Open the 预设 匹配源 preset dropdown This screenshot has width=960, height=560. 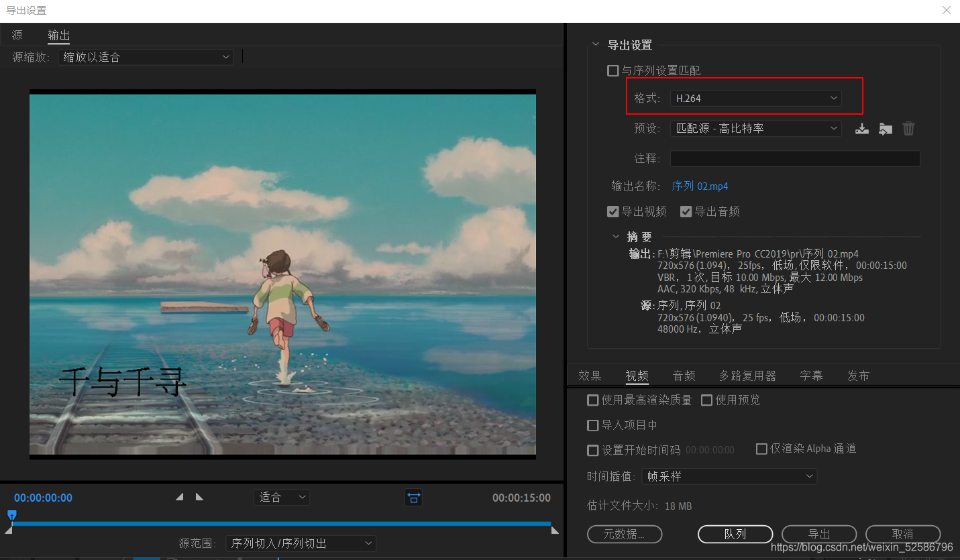pyautogui.click(x=755, y=128)
